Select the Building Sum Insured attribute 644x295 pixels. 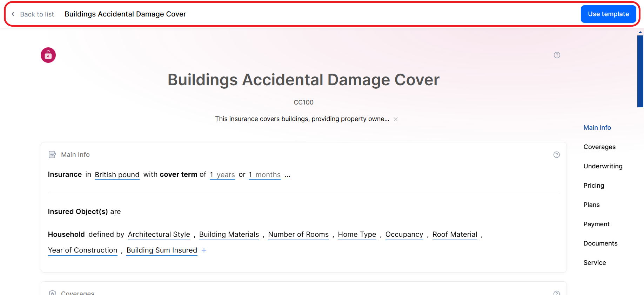(x=162, y=250)
